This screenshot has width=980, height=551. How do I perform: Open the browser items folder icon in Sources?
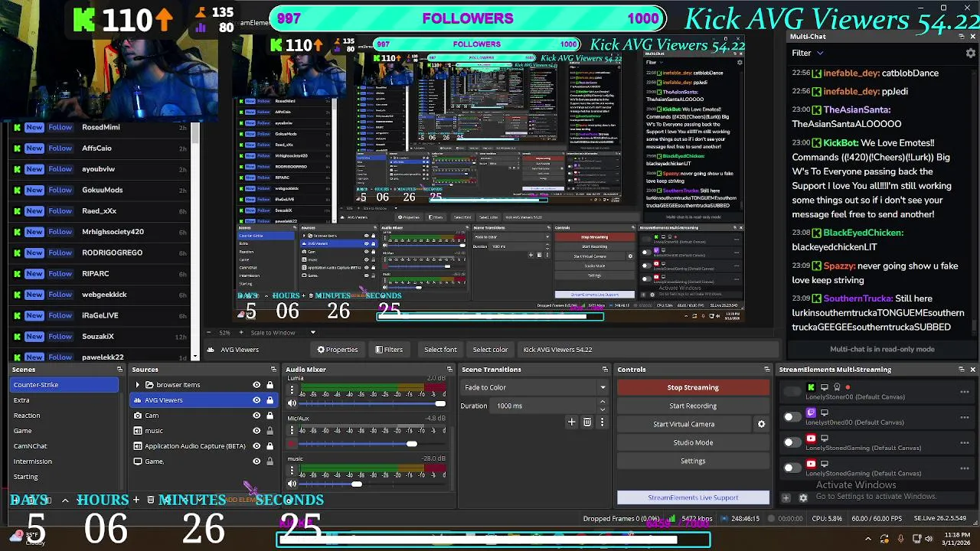pos(150,385)
